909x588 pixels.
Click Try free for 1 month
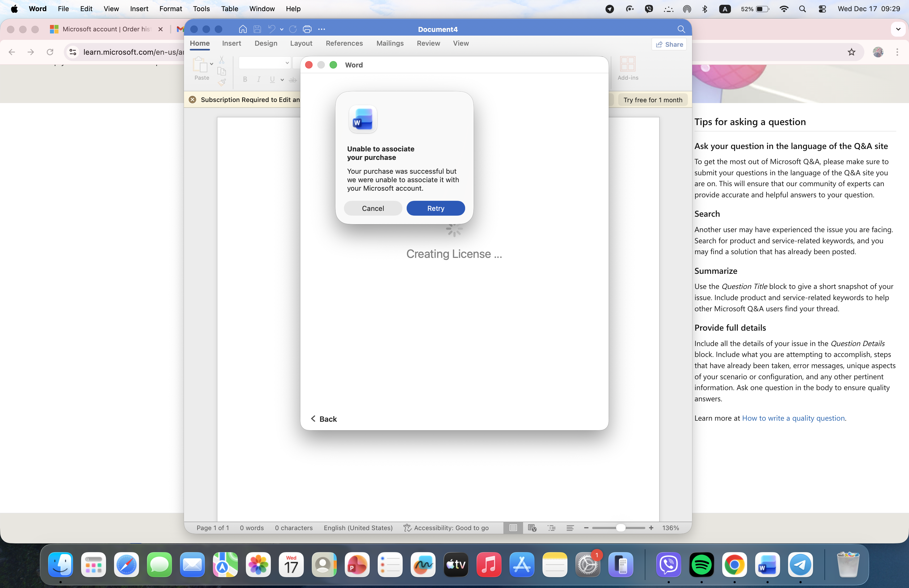coord(653,100)
